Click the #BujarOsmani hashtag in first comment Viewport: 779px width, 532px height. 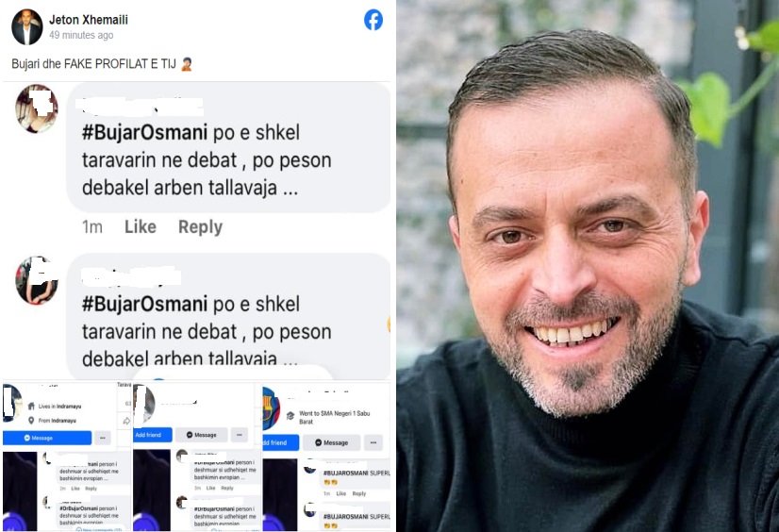pyautogui.click(x=144, y=133)
